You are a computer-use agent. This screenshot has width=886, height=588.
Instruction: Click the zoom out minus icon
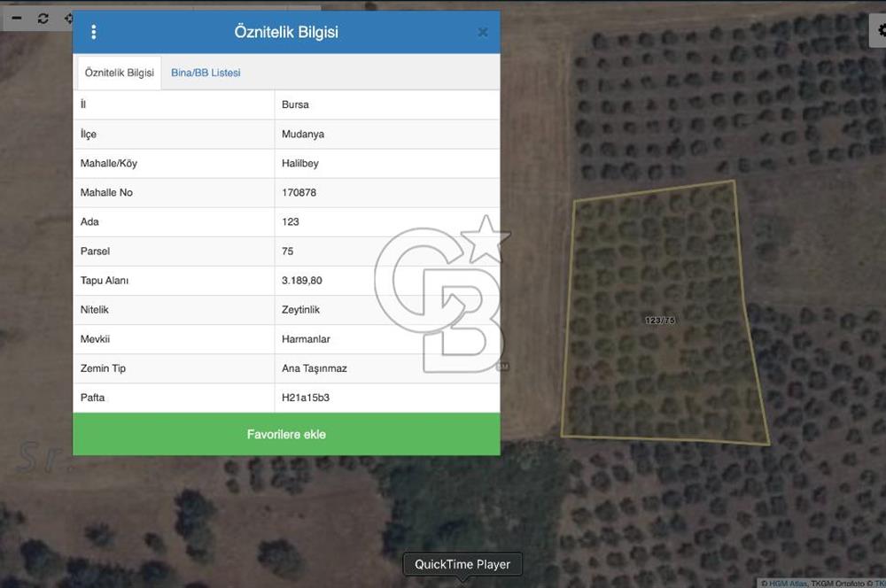click(x=16, y=18)
